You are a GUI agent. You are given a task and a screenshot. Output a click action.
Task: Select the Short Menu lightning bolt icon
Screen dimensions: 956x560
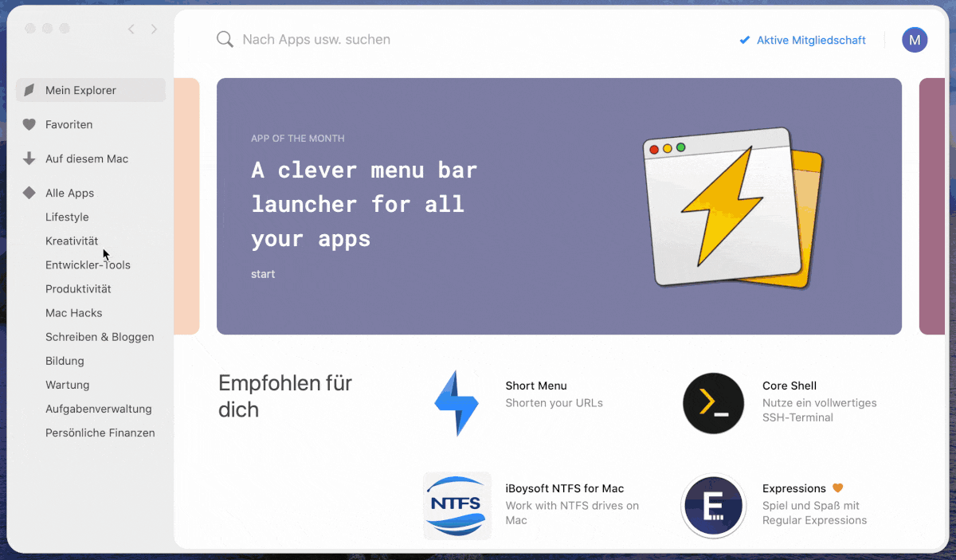point(456,403)
